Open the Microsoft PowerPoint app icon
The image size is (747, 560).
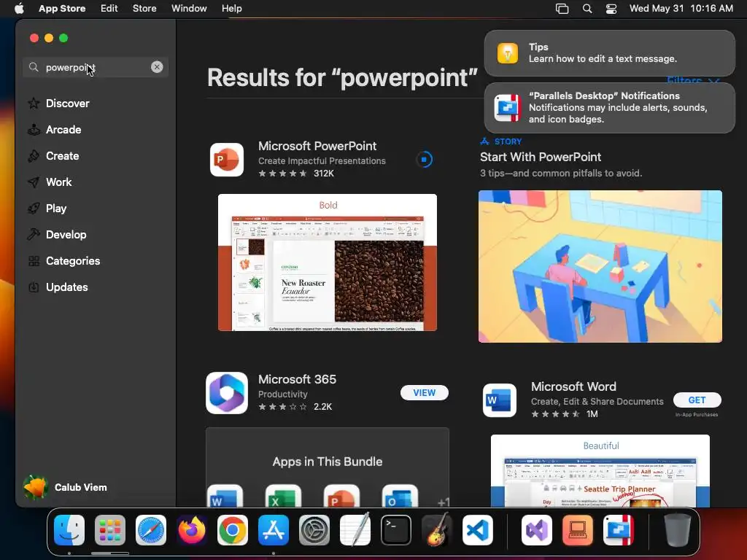pyautogui.click(x=227, y=160)
